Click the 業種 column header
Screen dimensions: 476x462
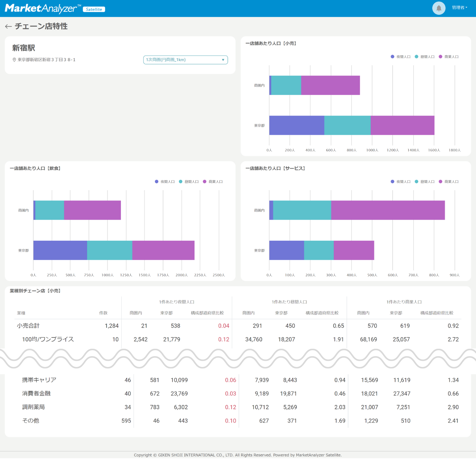[21, 313]
